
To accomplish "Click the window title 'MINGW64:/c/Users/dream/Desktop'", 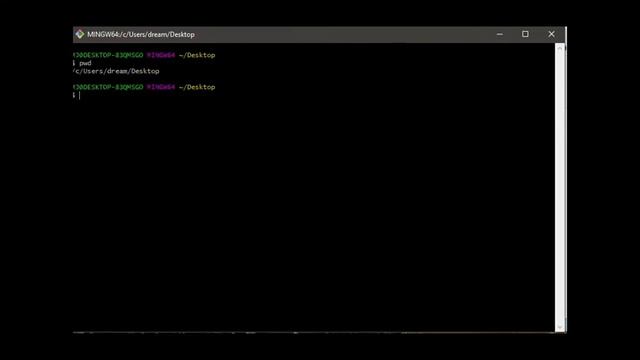I will tap(141, 35).
